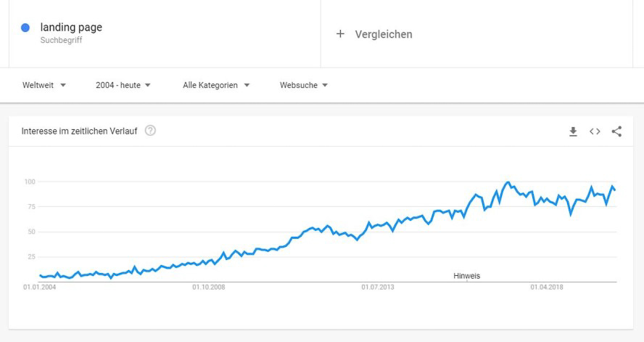Open the Alle Kategorien dropdown
644x342 pixels.
click(216, 85)
